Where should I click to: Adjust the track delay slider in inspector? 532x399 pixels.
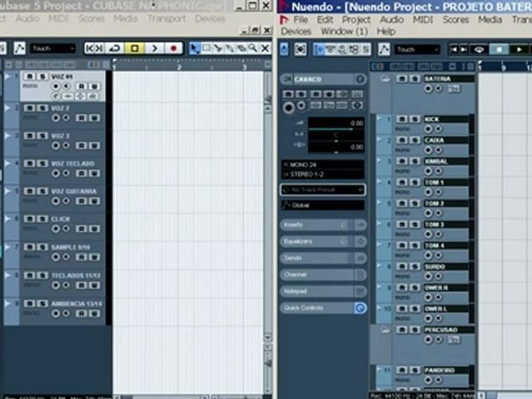click(336, 148)
